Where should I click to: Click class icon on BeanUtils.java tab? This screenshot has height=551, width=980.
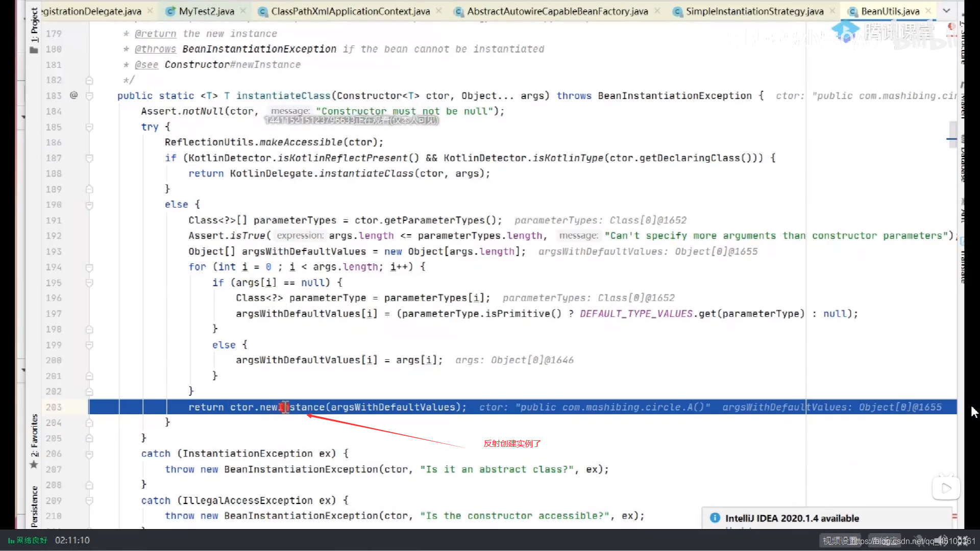coord(852,11)
